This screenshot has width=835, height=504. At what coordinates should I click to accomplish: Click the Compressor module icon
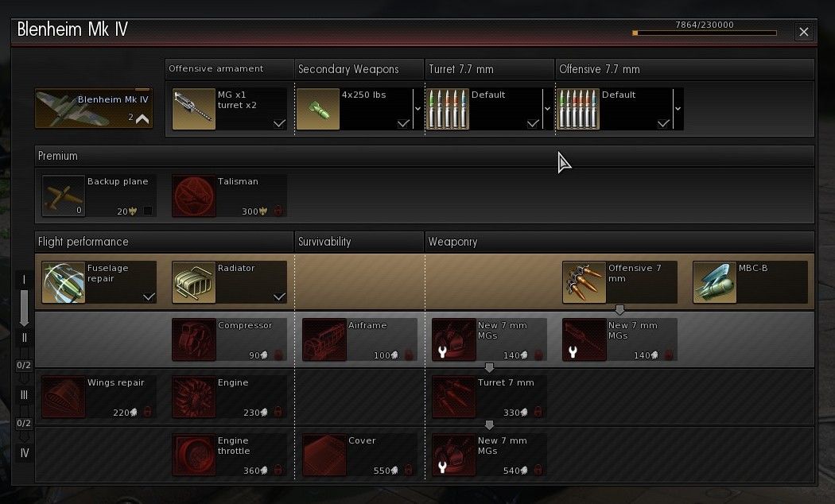coord(194,339)
